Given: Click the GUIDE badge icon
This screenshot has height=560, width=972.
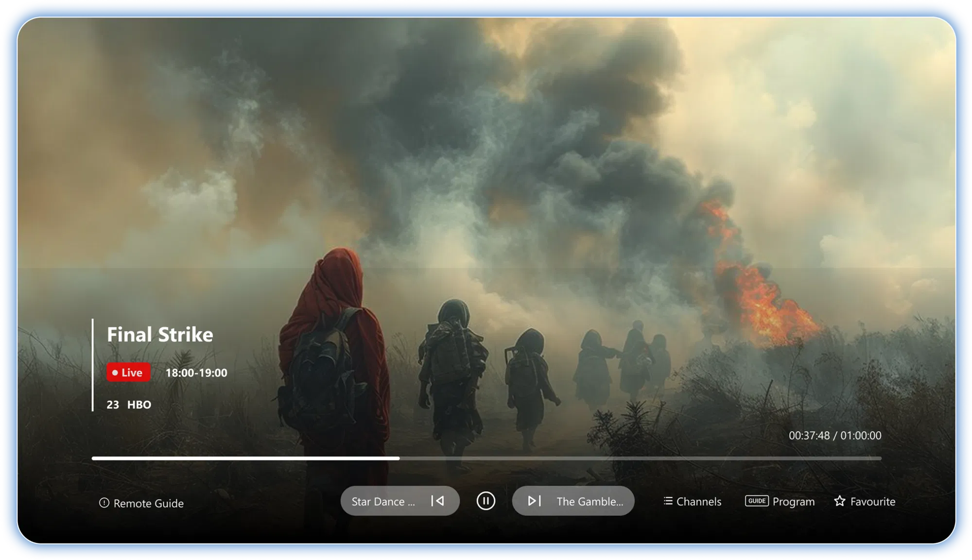Looking at the screenshot, I should click(757, 501).
